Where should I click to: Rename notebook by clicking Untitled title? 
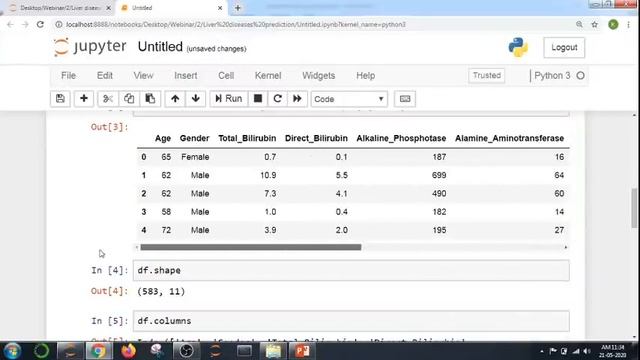pyautogui.click(x=160, y=47)
